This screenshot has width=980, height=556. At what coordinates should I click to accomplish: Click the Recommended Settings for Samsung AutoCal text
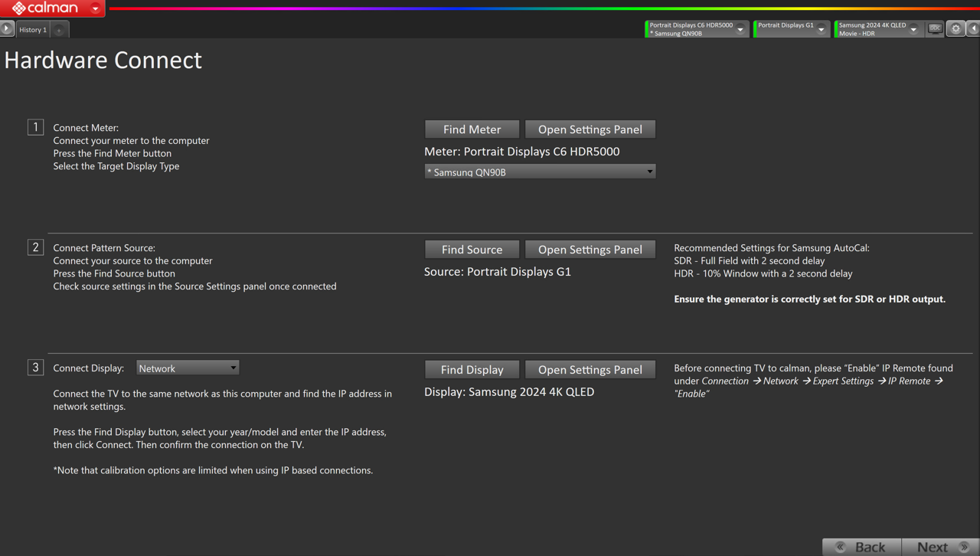[772, 248]
